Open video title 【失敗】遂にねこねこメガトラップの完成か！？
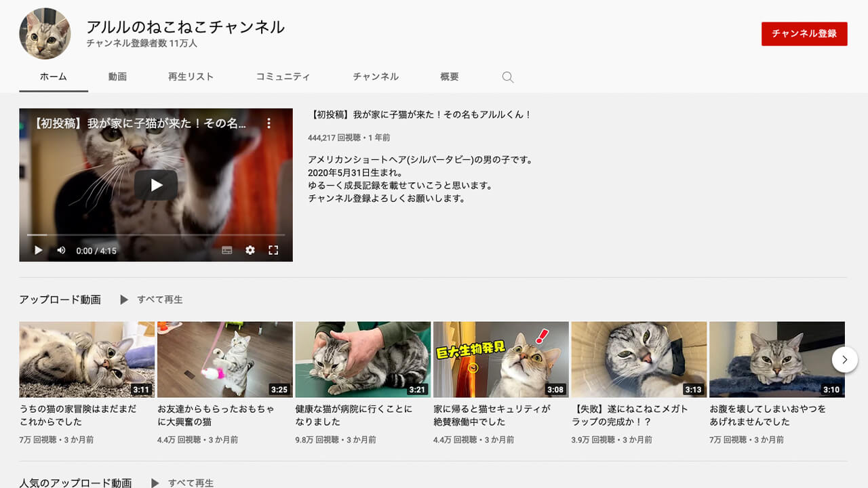This screenshot has height=488, width=868. pos(630,415)
